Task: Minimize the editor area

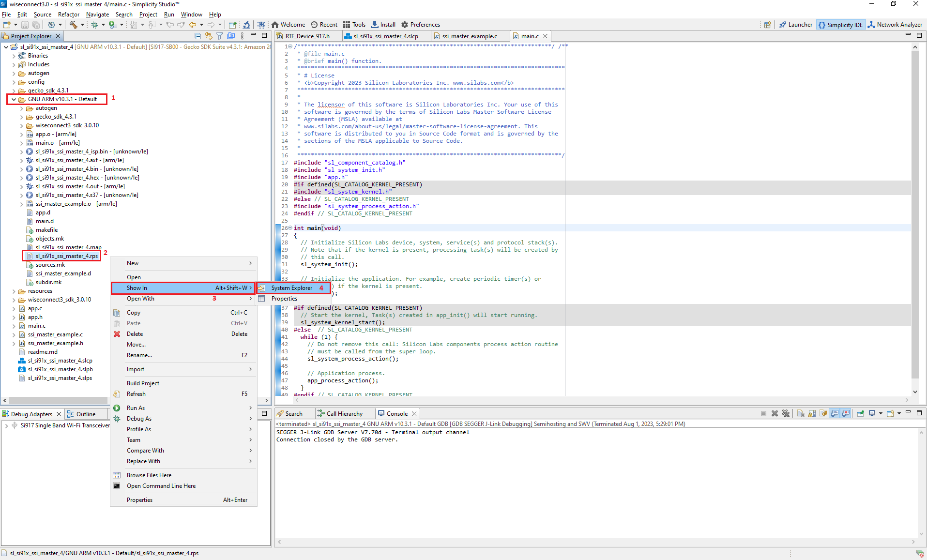Action: [908, 35]
